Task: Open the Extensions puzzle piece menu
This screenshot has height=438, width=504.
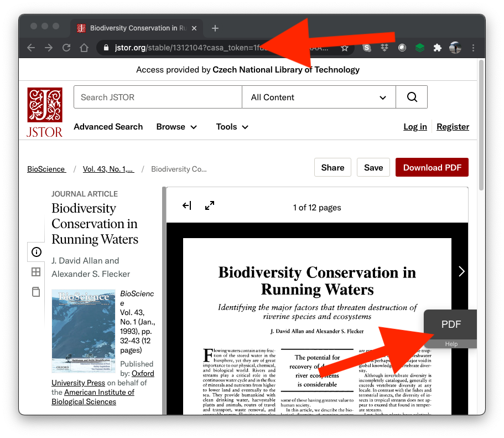Action: pos(438,48)
